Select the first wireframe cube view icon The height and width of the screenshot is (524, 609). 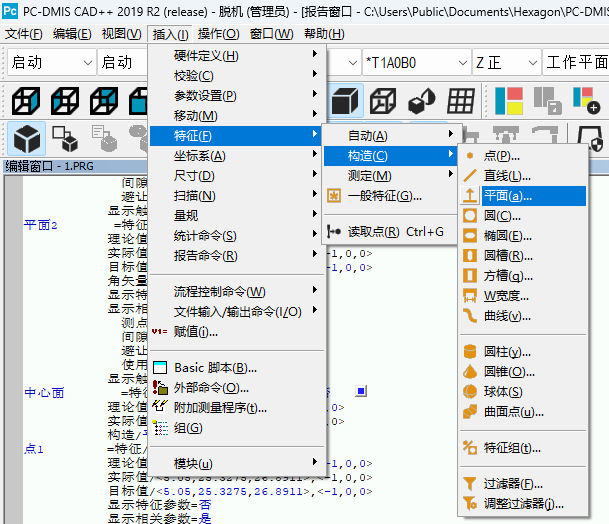pyautogui.click(x=26, y=101)
